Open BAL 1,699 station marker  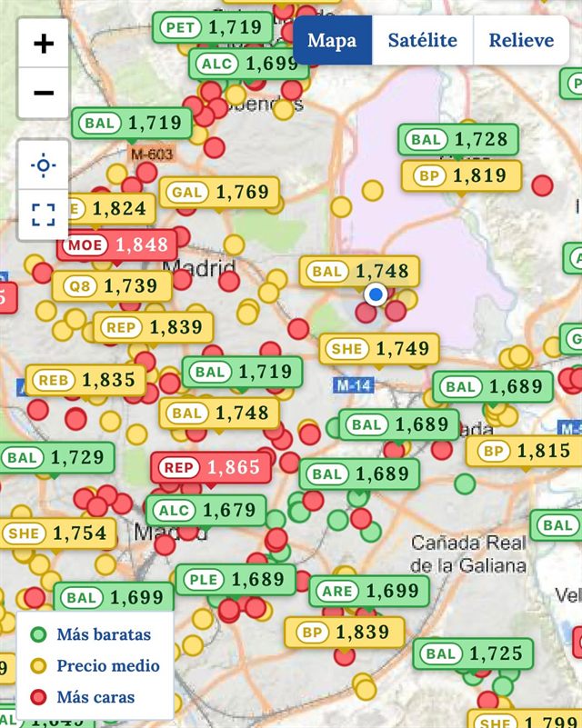pos(114,597)
